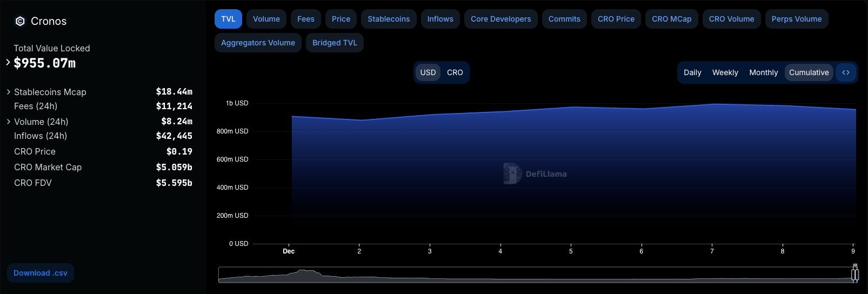Image resolution: width=868 pixels, height=294 pixels.
Task: Click the $8.24m volume value
Action: coord(177,122)
